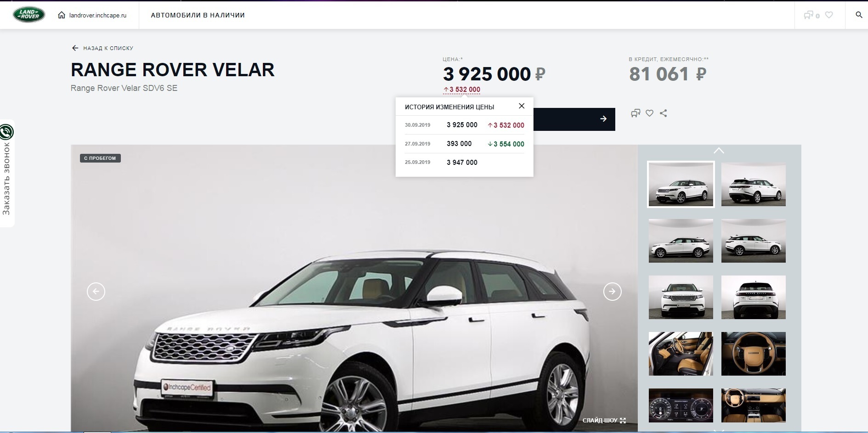Toggle the price change 3 532 000 link
The height and width of the screenshot is (433, 868).
[462, 90]
